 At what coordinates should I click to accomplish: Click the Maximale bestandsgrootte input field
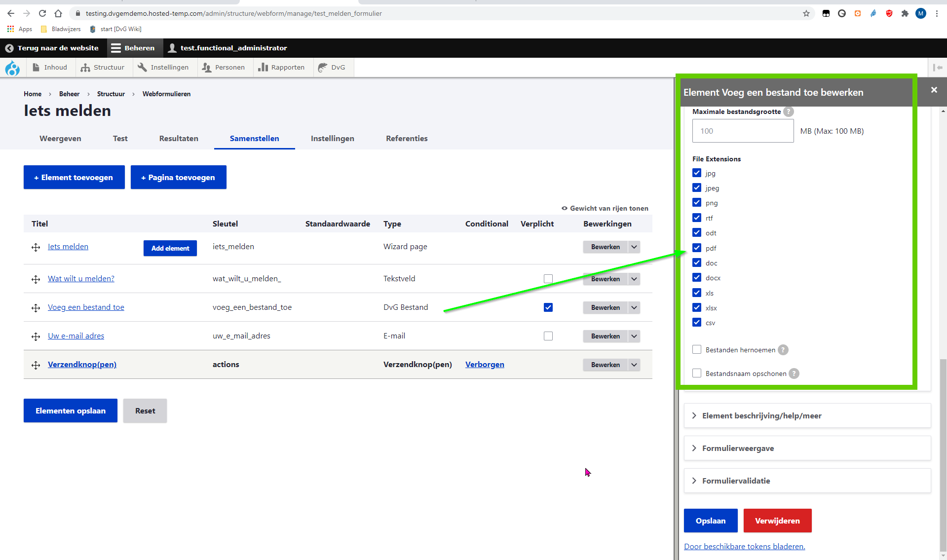tap(743, 131)
